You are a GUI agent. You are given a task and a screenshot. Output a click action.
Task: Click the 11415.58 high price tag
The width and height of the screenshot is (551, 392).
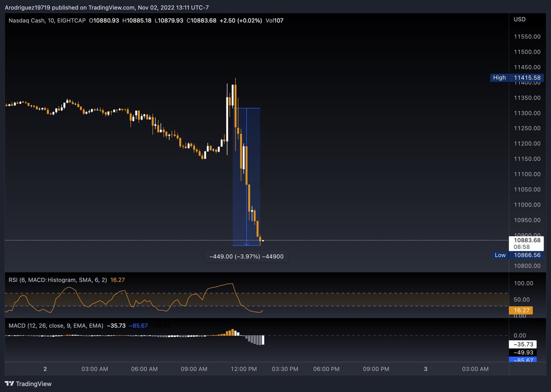tap(528, 78)
